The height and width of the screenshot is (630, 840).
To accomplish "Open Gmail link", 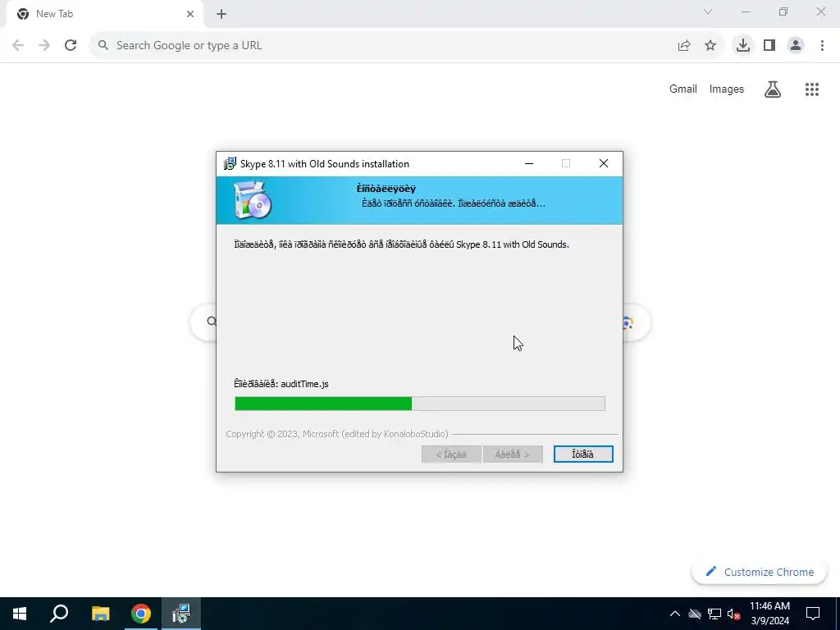I will [x=683, y=89].
